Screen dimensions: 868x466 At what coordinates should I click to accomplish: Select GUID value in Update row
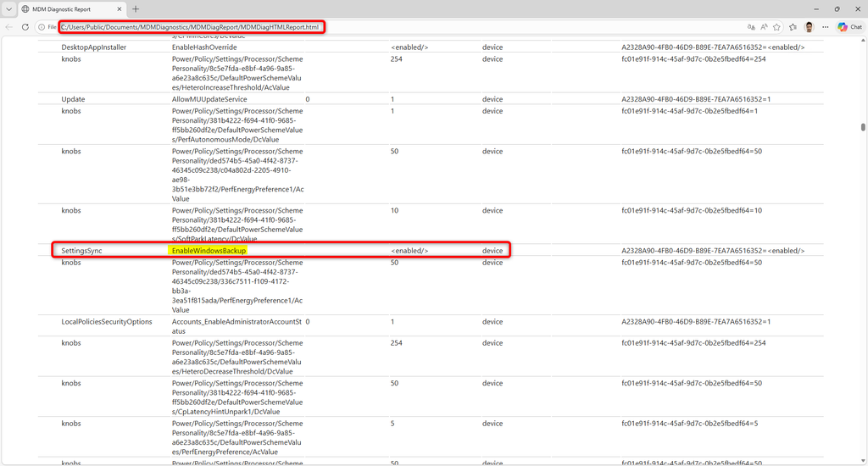point(696,99)
